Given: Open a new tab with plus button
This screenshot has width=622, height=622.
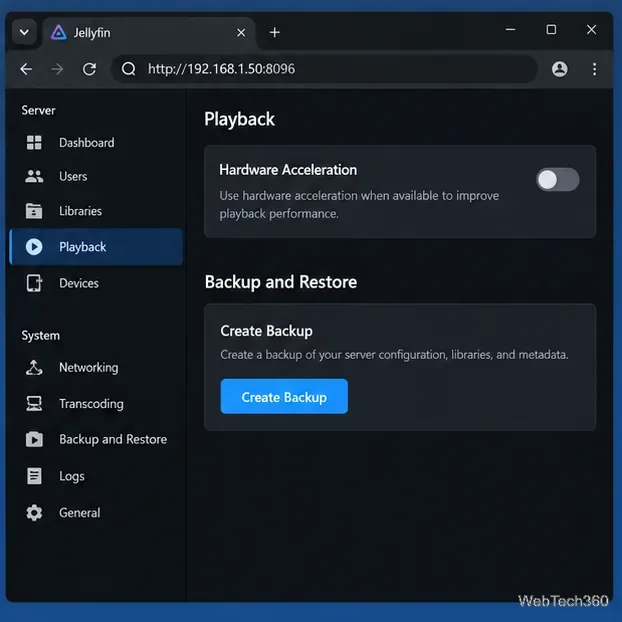Looking at the screenshot, I should pos(275,33).
